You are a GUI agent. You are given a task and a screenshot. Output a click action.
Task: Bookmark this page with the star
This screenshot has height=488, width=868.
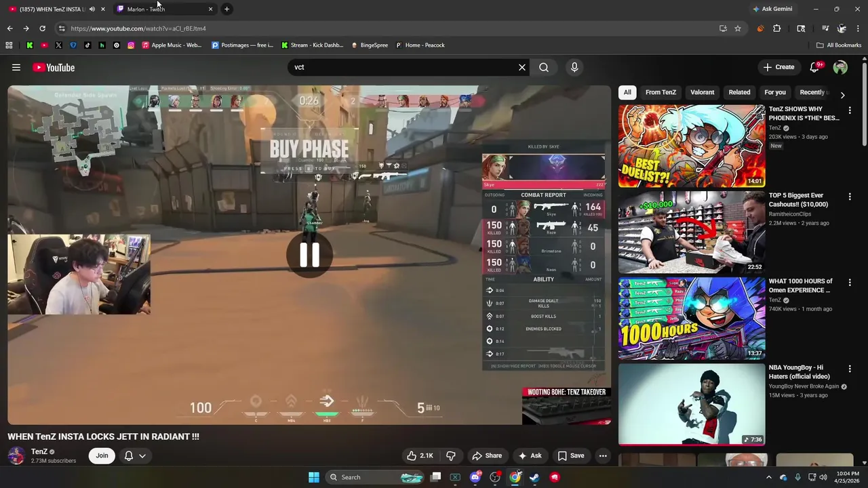[x=738, y=28]
